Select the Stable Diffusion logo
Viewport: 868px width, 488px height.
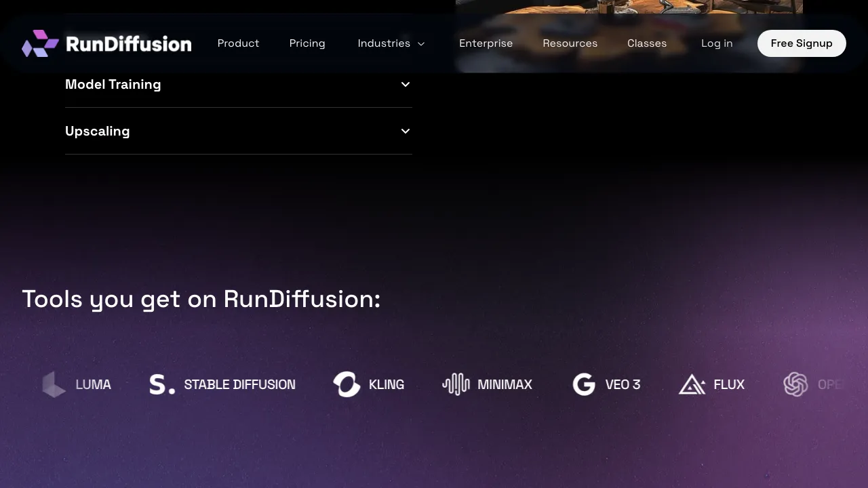[161, 384]
